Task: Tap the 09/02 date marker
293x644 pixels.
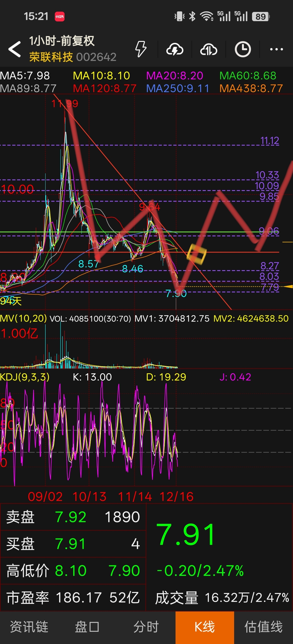Action: coord(45,497)
